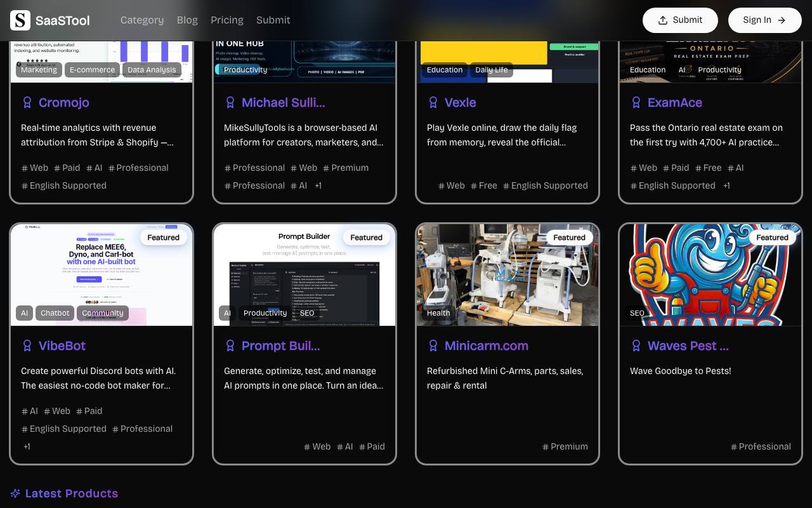Click the SaaSTool brand name
Screen dimensions: 812x508
click(x=62, y=20)
